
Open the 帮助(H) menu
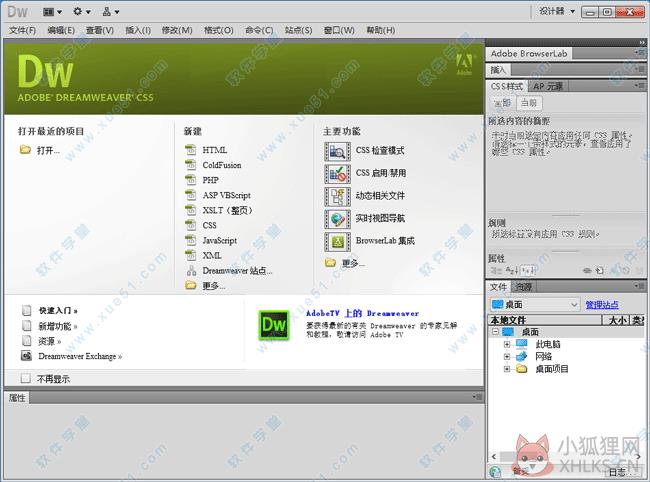click(x=381, y=30)
